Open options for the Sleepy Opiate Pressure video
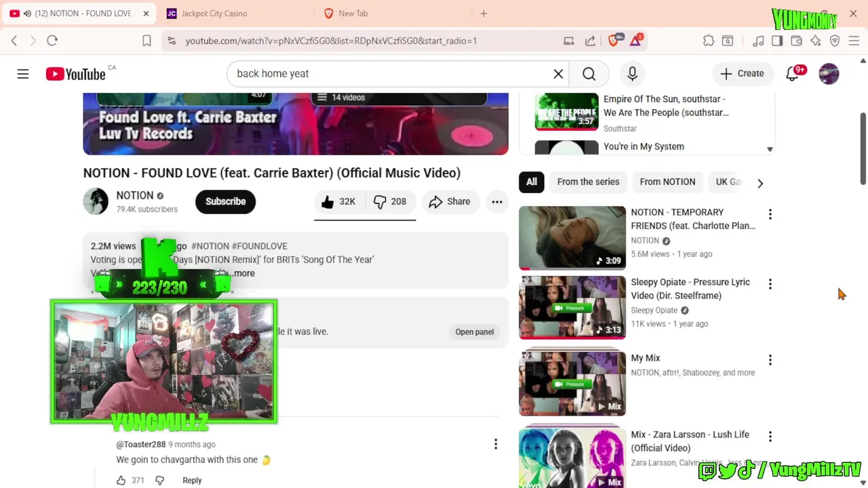 coord(770,284)
